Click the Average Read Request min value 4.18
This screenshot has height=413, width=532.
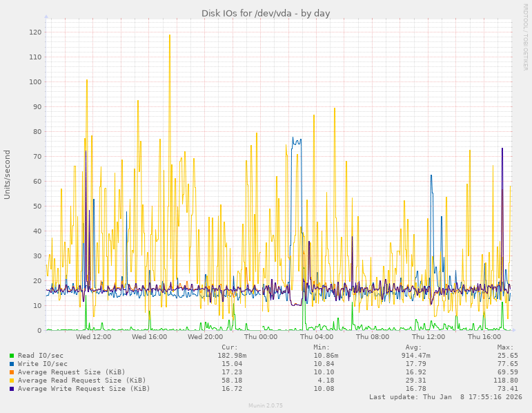(x=326, y=381)
